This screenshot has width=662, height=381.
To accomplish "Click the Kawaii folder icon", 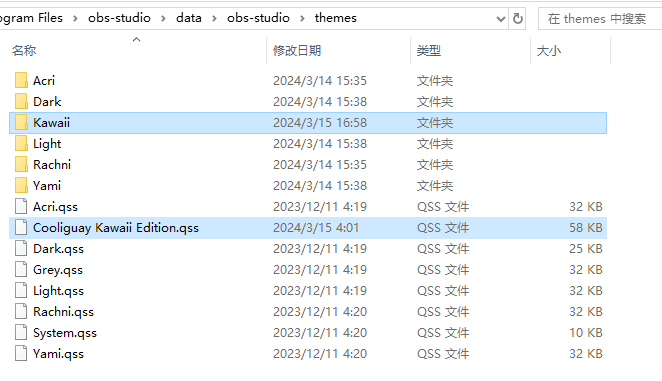I will click(x=21, y=122).
